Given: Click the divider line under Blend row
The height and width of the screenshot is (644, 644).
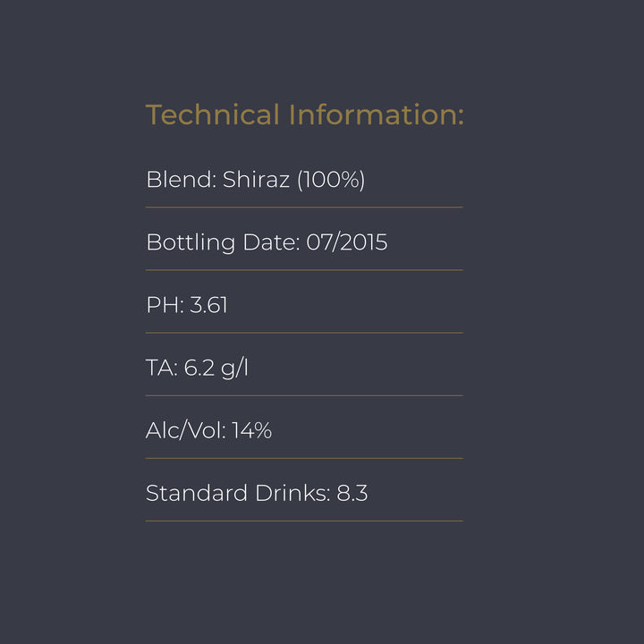Looking at the screenshot, I should (x=304, y=208).
